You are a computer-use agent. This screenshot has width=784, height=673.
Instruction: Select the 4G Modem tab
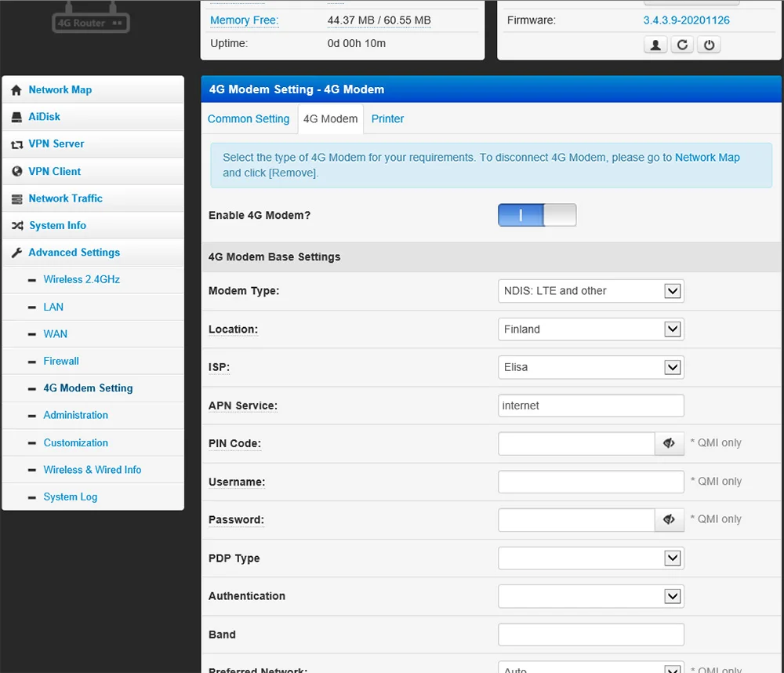click(331, 119)
